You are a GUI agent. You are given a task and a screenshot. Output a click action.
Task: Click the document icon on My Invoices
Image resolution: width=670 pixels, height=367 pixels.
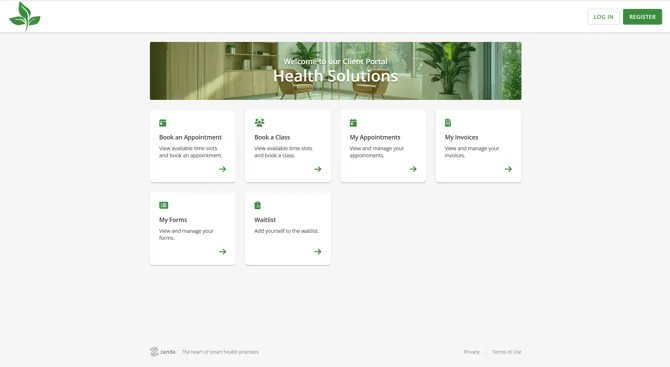click(x=448, y=123)
